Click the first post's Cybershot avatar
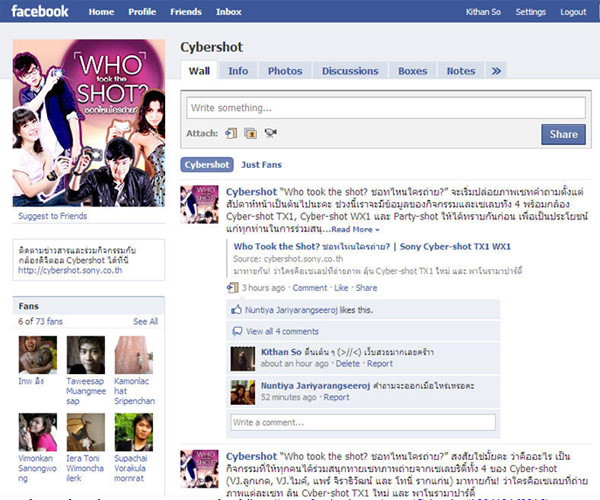This screenshot has width=600, height=500. pyautogui.click(x=199, y=204)
